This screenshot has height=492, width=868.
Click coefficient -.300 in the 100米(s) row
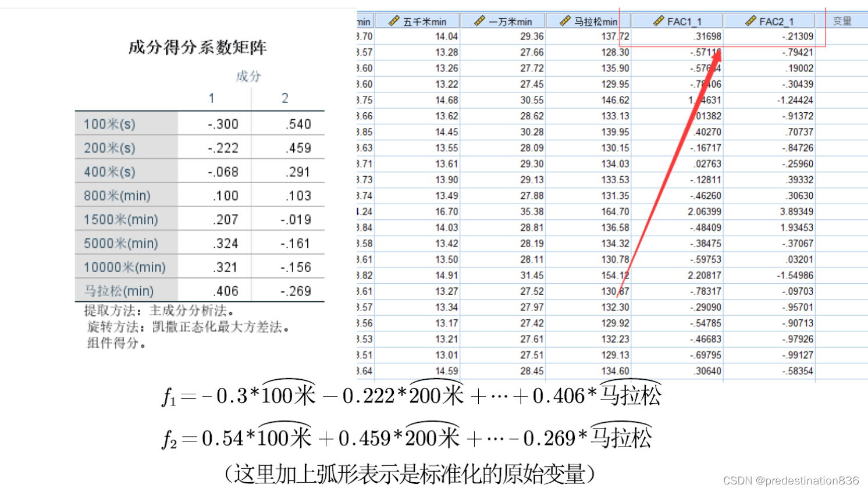[223, 124]
